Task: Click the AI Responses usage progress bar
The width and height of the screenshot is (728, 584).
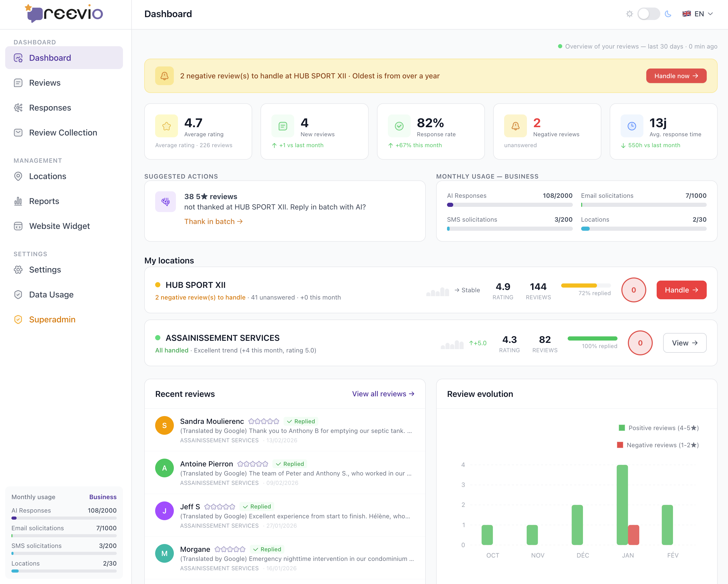Action: (x=510, y=205)
